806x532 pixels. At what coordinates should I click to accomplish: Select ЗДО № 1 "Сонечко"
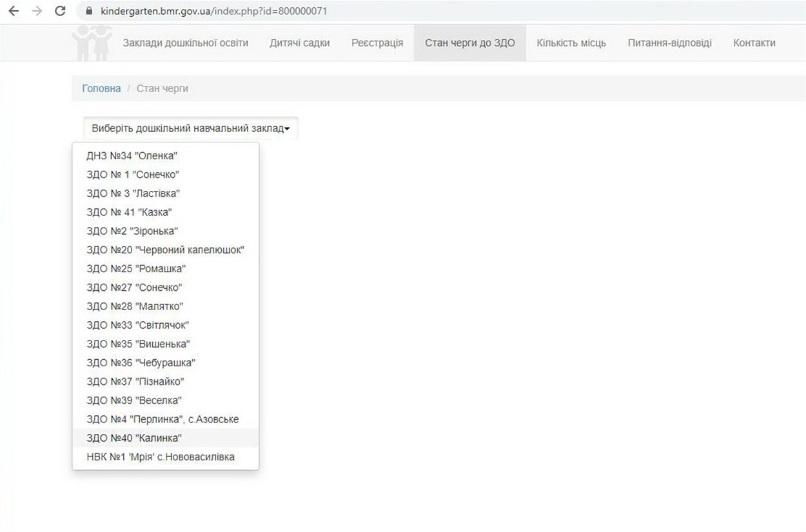coord(165,175)
